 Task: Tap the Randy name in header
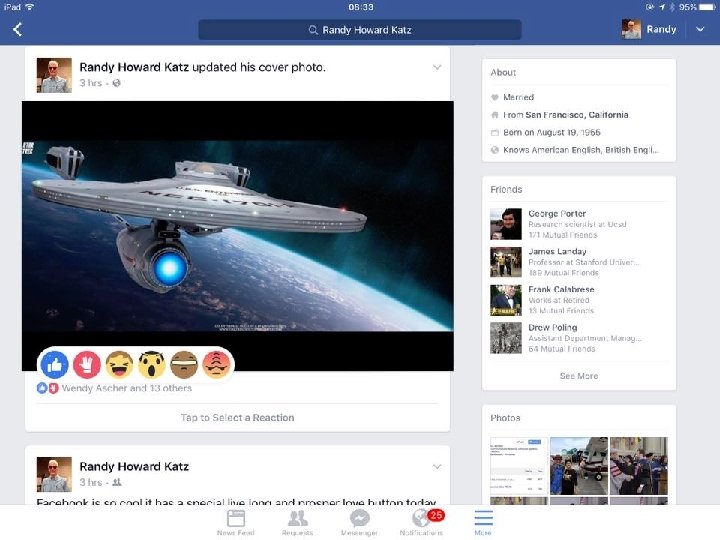click(x=661, y=29)
